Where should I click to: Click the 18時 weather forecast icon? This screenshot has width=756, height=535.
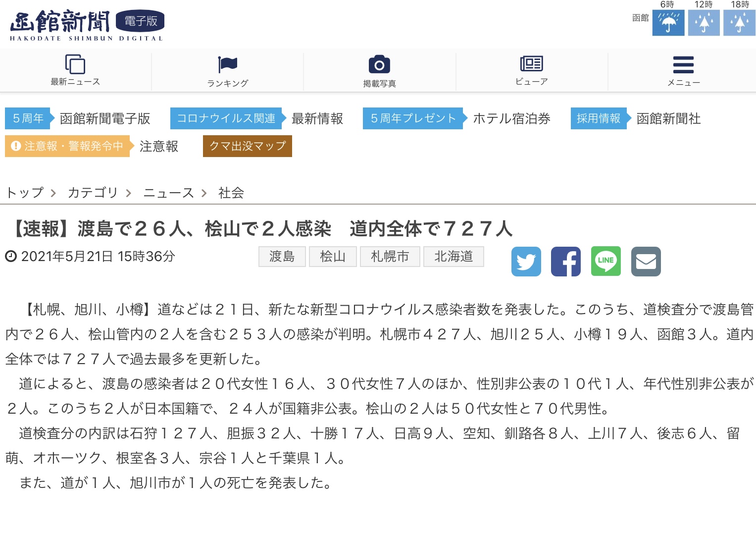739,23
